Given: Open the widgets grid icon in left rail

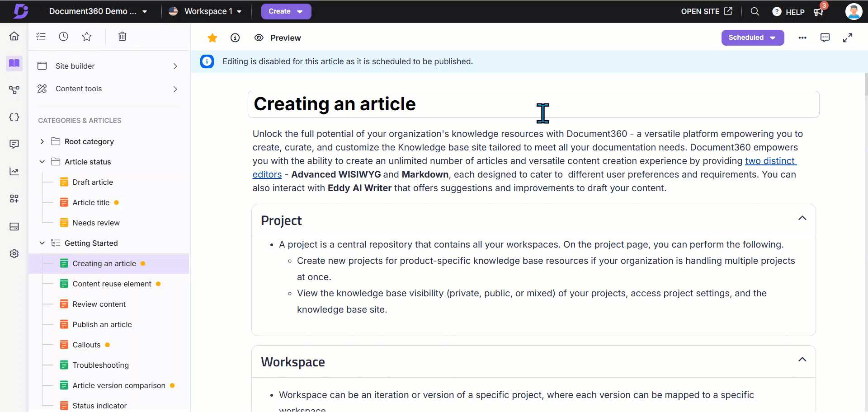Looking at the screenshot, I should click(14, 199).
